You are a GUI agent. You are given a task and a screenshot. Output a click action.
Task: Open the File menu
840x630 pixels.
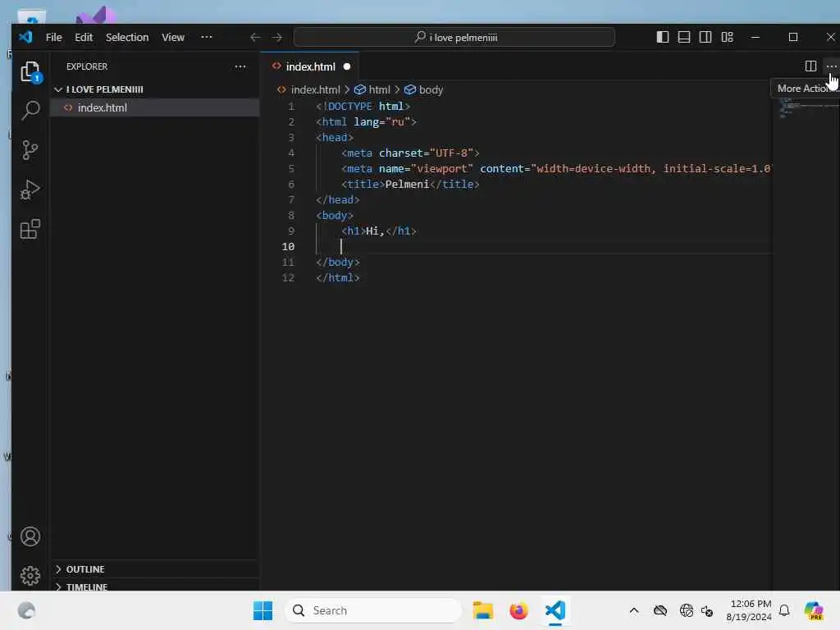(53, 37)
